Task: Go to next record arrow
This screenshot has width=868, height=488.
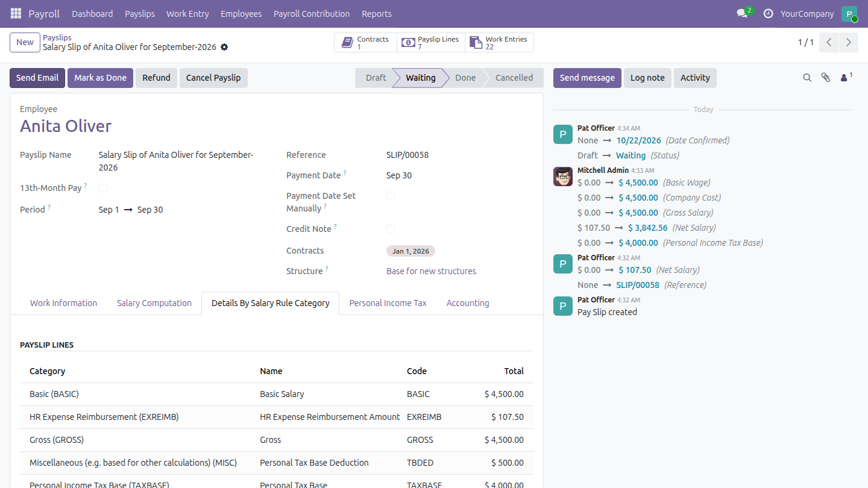Action: pos(849,42)
